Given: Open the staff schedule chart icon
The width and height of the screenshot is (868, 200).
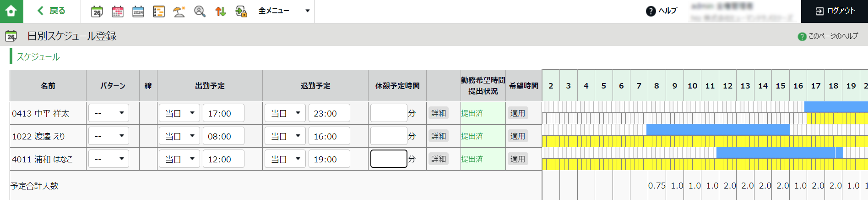Looking at the screenshot, I should 159,11.
